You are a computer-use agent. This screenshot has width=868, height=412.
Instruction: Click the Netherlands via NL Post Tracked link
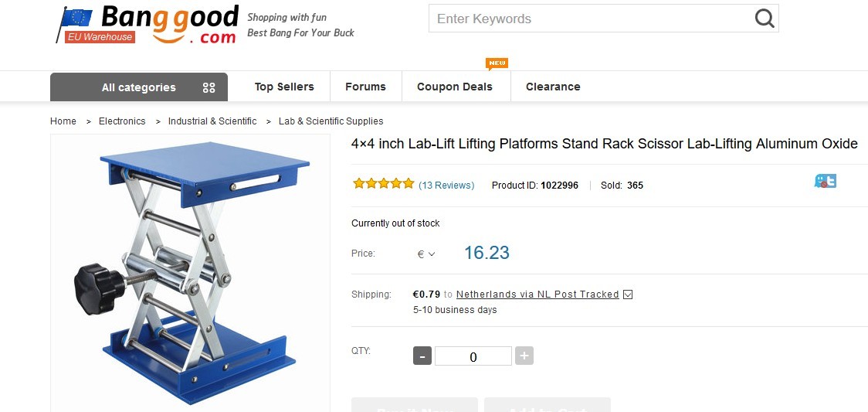(537, 295)
